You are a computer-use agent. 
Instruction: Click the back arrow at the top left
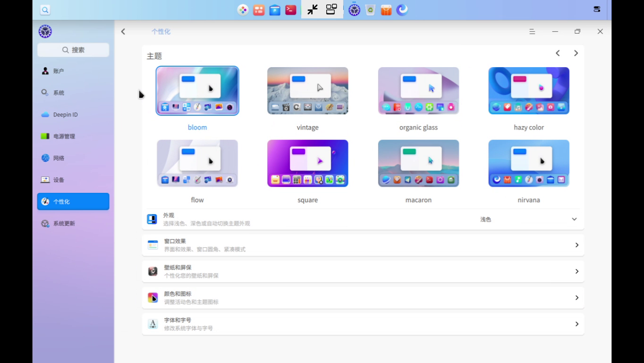point(123,31)
